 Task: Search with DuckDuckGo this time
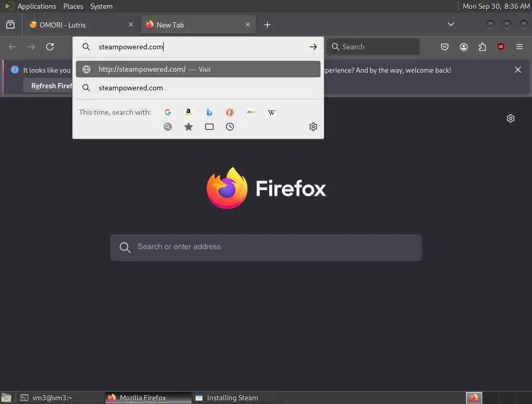[x=230, y=112]
